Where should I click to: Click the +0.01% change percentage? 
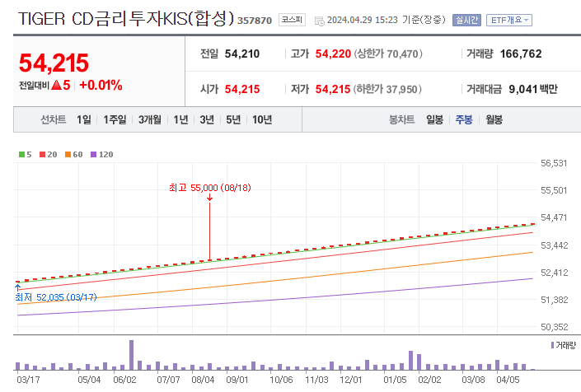click(x=101, y=85)
